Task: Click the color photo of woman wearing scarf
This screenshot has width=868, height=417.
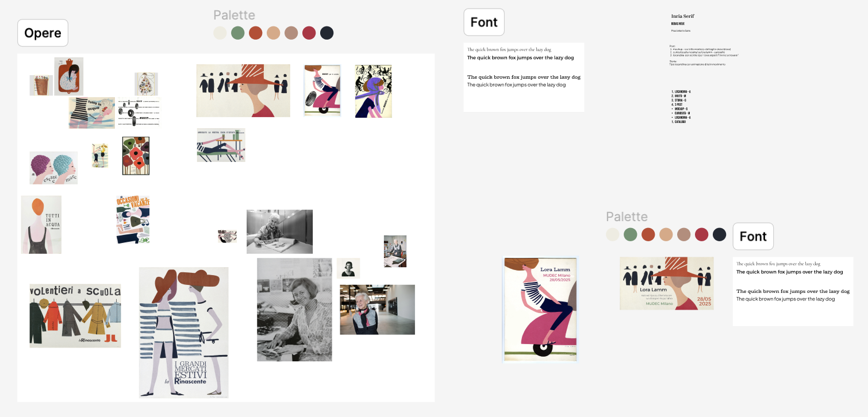Action: pyautogui.click(x=377, y=310)
